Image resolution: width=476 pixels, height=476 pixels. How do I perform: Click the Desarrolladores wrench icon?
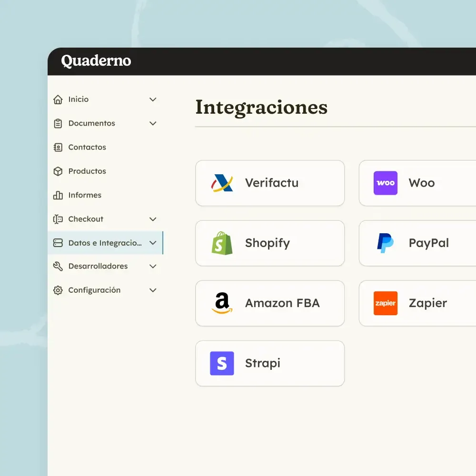click(58, 266)
